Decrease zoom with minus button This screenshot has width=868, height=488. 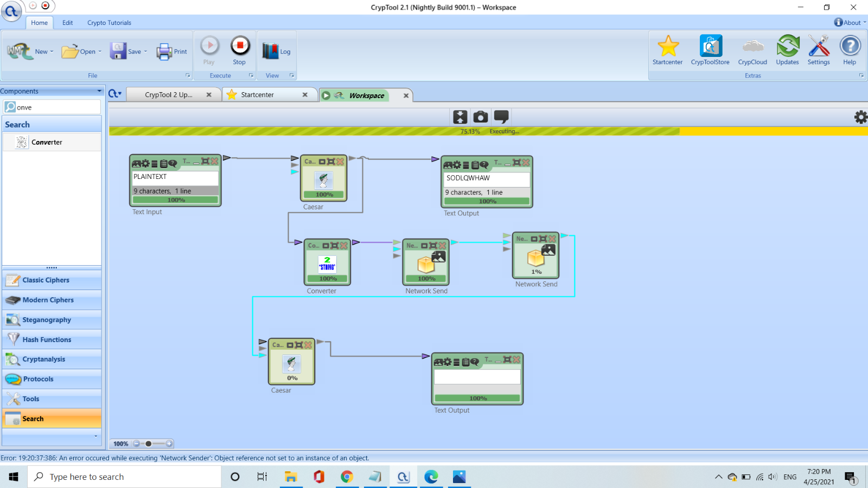pos(136,444)
